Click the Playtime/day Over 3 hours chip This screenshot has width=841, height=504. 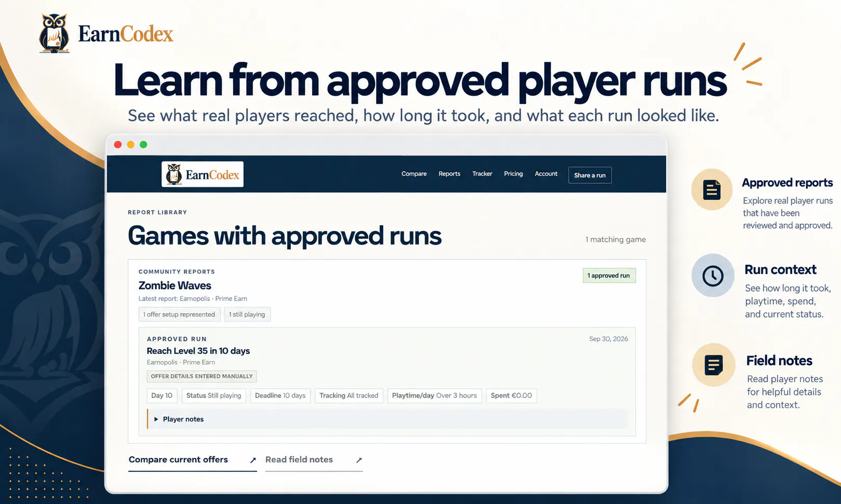[435, 396]
